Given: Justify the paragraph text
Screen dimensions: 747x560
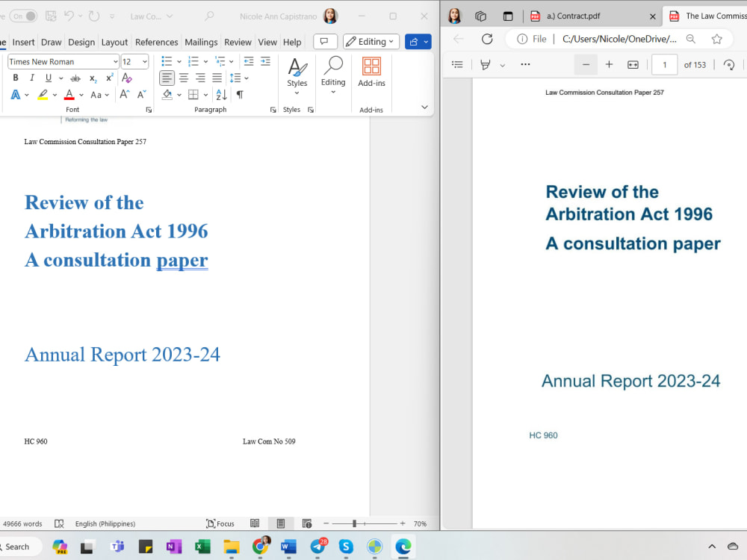Looking at the screenshot, I should (x=217, y=78).
